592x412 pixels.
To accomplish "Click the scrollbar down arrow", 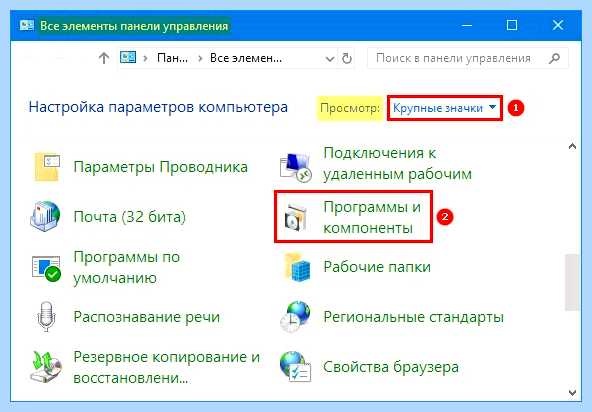I will (x=572, y=393).
